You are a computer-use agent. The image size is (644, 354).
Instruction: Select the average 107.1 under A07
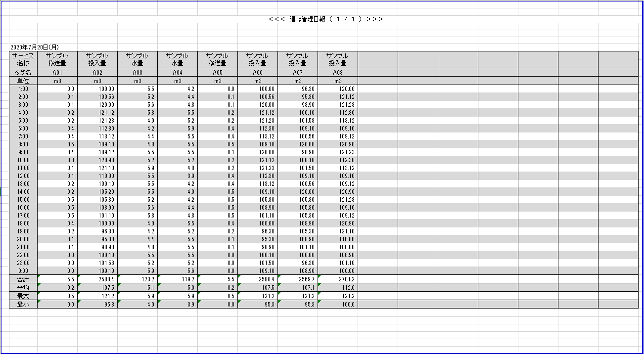[x=298, y=288]
